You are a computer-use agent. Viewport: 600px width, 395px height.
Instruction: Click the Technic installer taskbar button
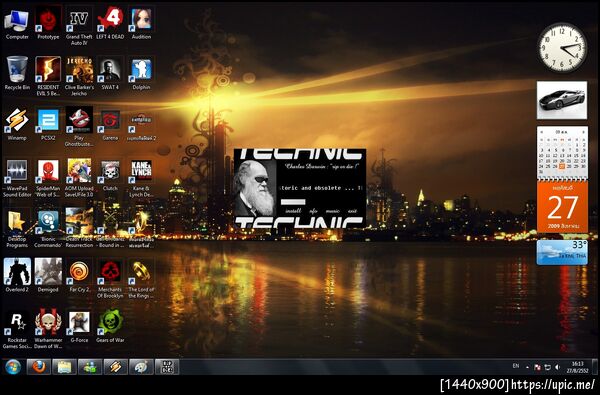click(167, 367)
